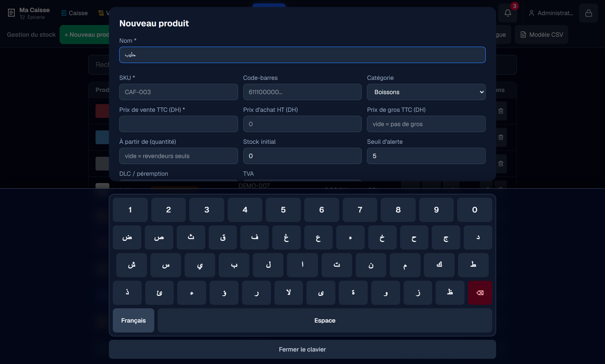
Task: Tap the Arabic ع key
Action: pyautogui.click(x=318, y=237)
